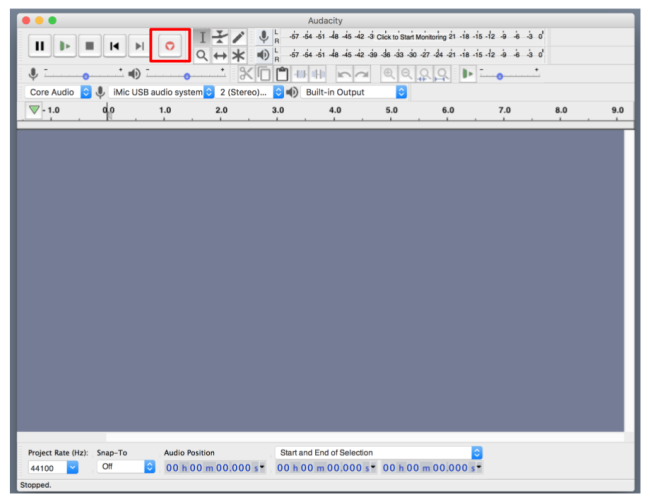650x502 pixels.
Task: Select the Selection (I-beam) tool
Action: pos(202,37)
